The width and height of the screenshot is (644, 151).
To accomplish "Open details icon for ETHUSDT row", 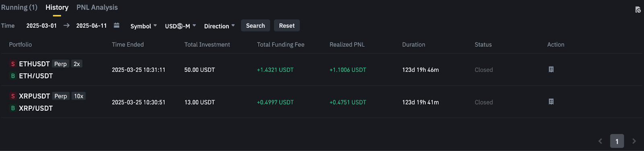I will click(x=551, y=70).
